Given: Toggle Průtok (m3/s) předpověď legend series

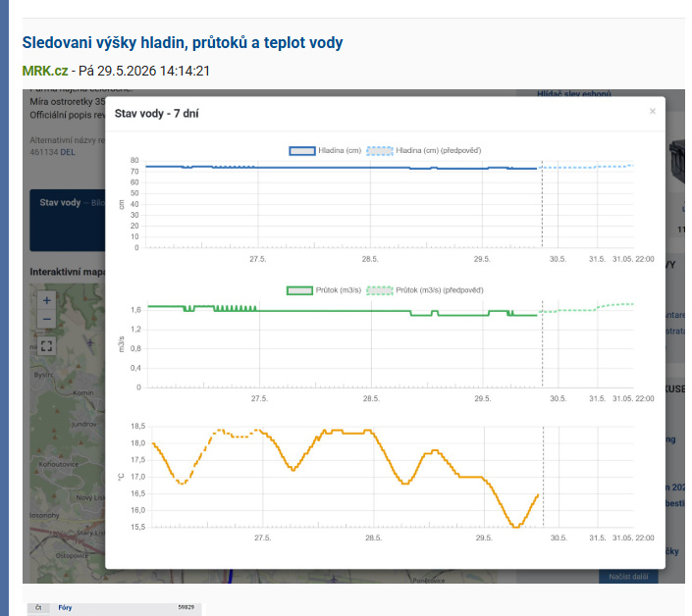Looking at the screenshot, I should point(425,290).
